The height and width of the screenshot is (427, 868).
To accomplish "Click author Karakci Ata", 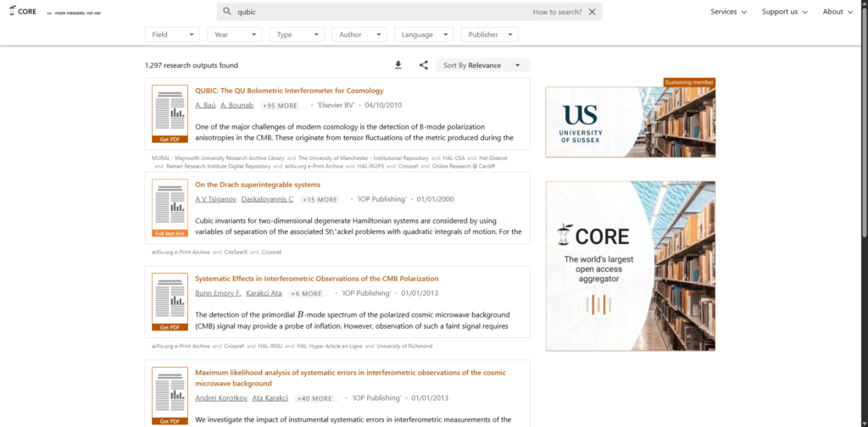I will click(264, 293).
